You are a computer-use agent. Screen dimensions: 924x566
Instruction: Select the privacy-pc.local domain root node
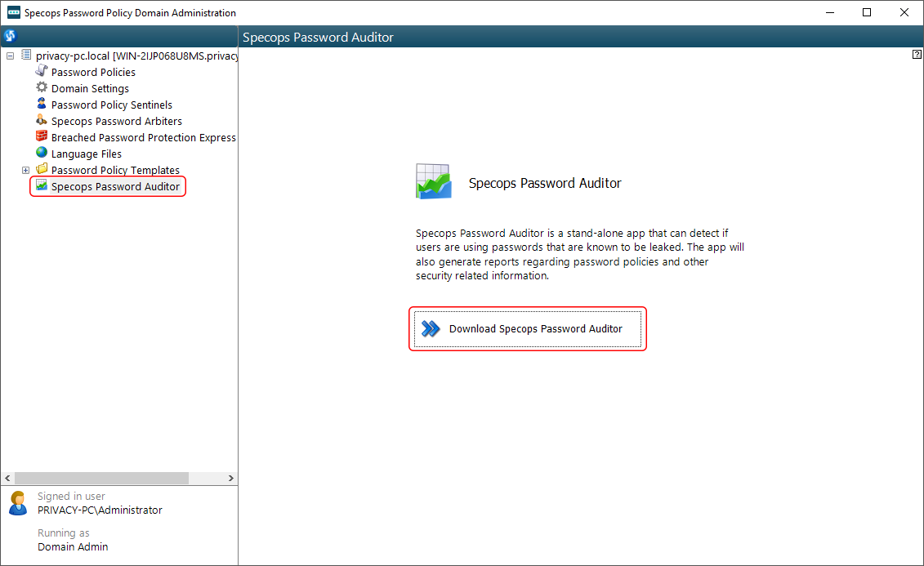tap(136, 56)
